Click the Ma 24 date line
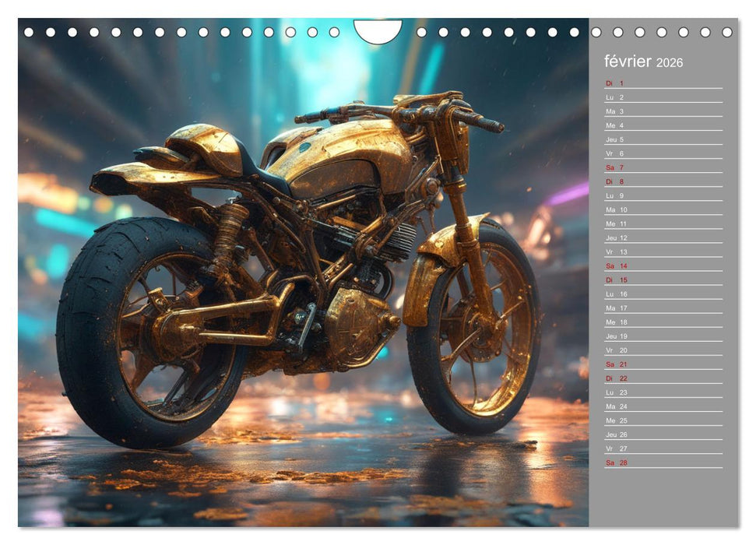The image size is (756, 545). coord(663,406)
